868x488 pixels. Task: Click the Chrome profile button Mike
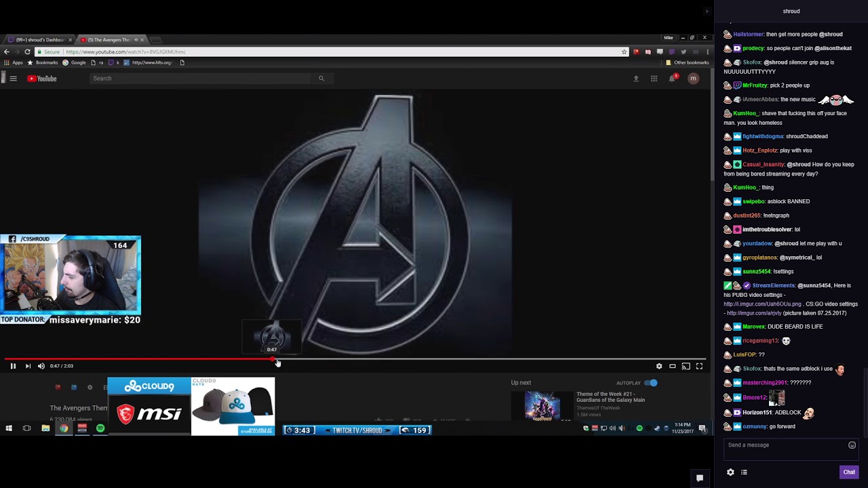tap(669, 38)
